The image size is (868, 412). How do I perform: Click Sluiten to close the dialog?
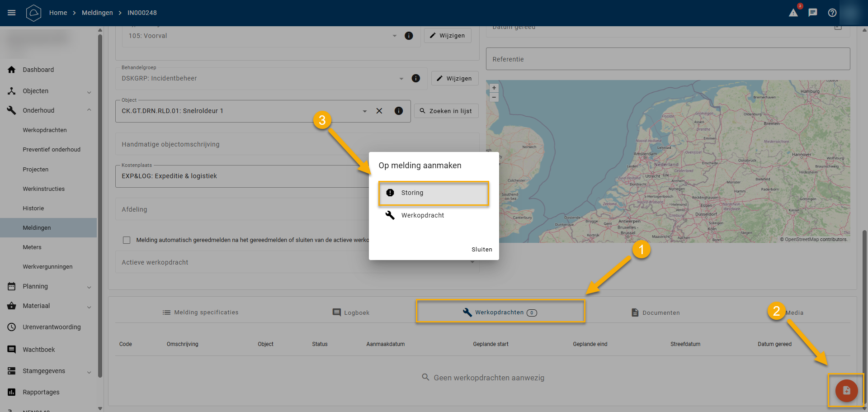481,250
